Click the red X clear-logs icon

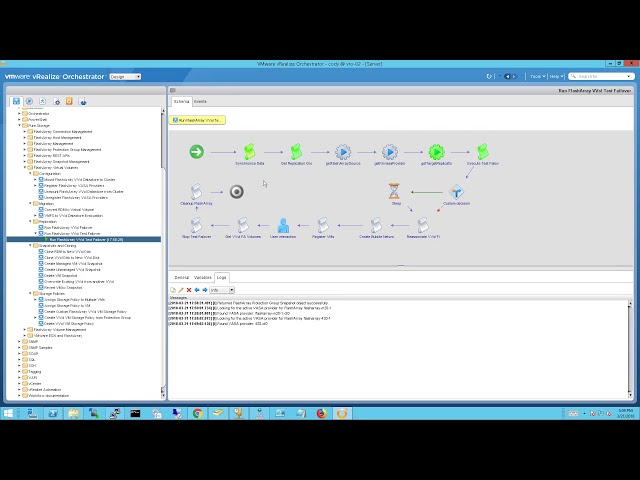[189, 290]
